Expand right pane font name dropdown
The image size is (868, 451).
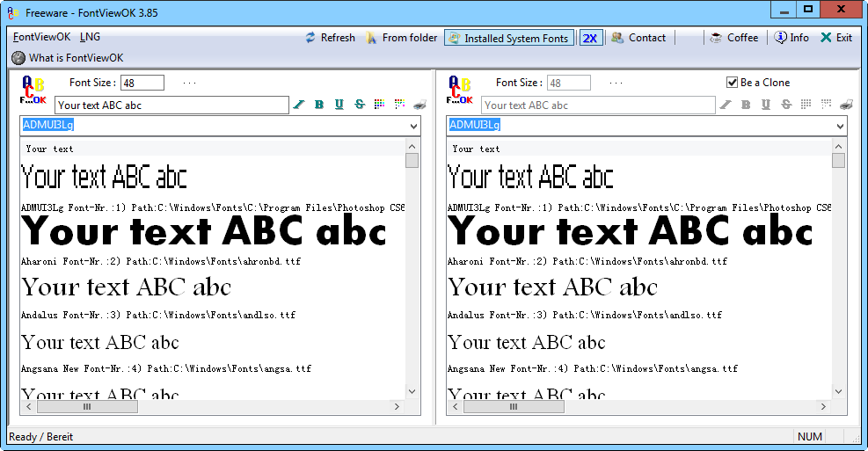pyautogui.click(x=841, y=127)
